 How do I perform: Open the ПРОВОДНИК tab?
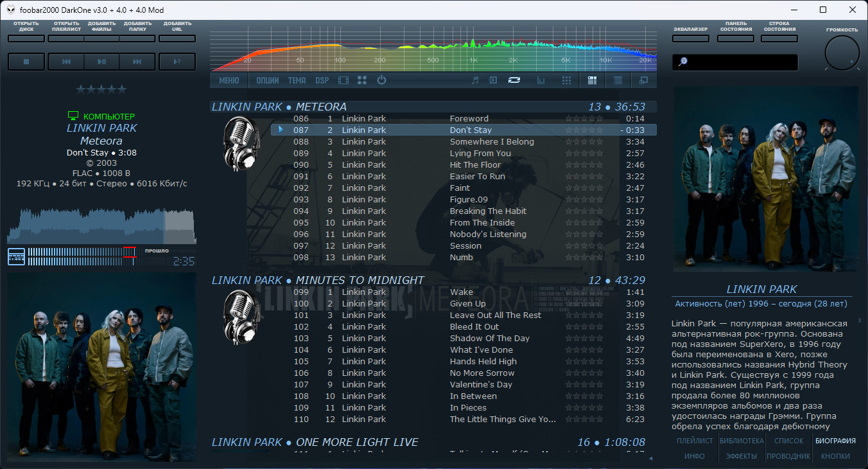click(788, 456)
